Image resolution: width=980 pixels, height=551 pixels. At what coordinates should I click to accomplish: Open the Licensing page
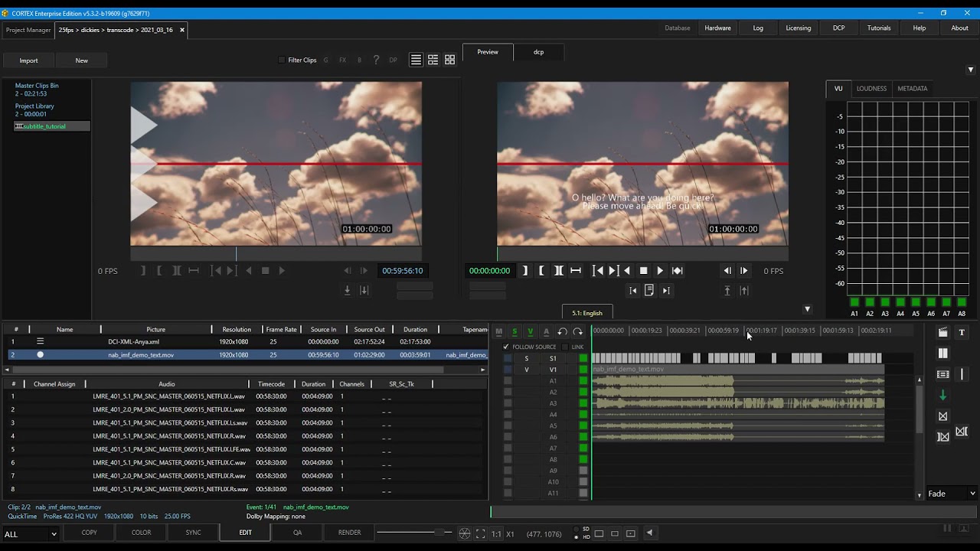799,28
